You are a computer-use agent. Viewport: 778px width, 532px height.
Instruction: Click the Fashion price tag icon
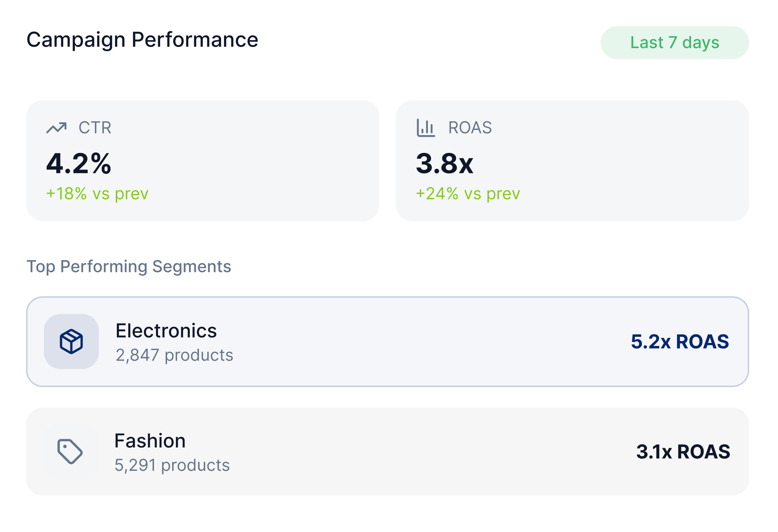point(70,451)
